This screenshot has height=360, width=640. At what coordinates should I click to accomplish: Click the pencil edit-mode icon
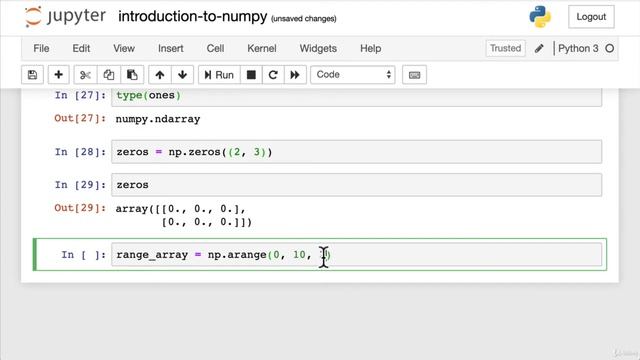pos(539,48)
